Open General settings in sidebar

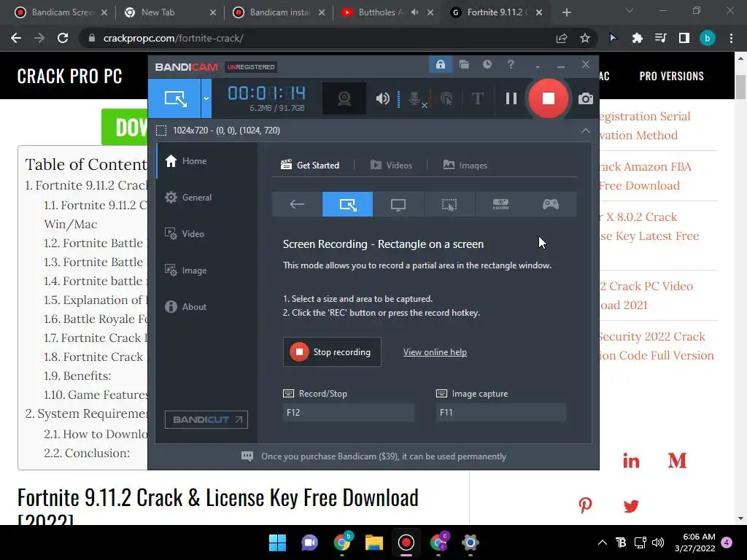[x=206, y=197]
